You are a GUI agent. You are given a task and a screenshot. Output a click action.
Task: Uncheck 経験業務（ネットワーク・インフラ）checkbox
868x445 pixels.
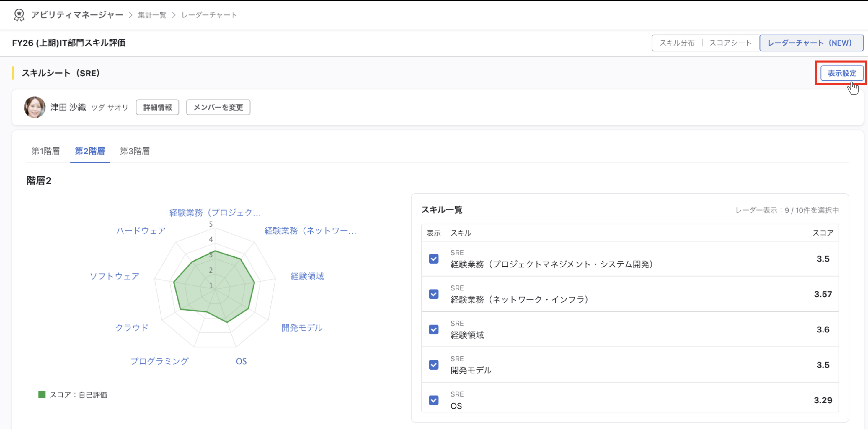(434, 294)
